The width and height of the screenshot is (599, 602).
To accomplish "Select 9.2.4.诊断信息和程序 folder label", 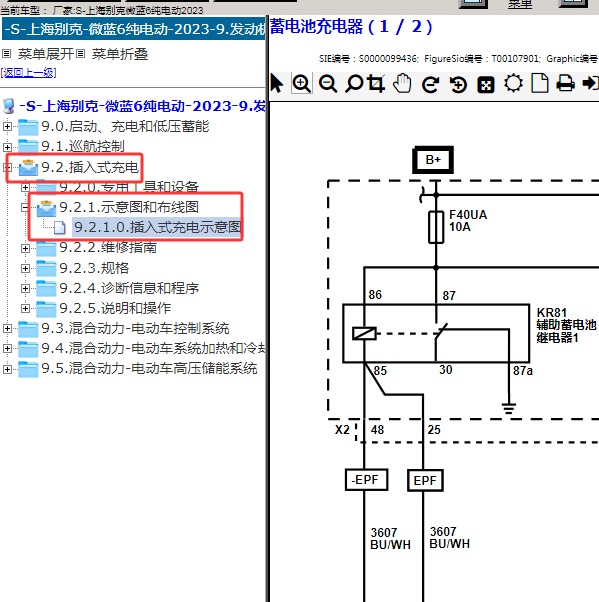I will [129, 288].
